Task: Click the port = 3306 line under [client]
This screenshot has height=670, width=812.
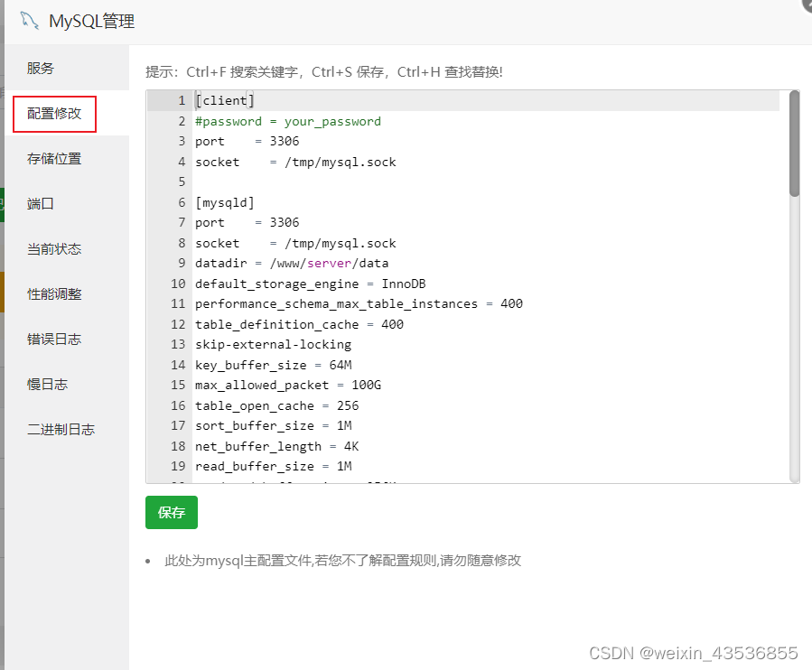Action: (247, 142)
